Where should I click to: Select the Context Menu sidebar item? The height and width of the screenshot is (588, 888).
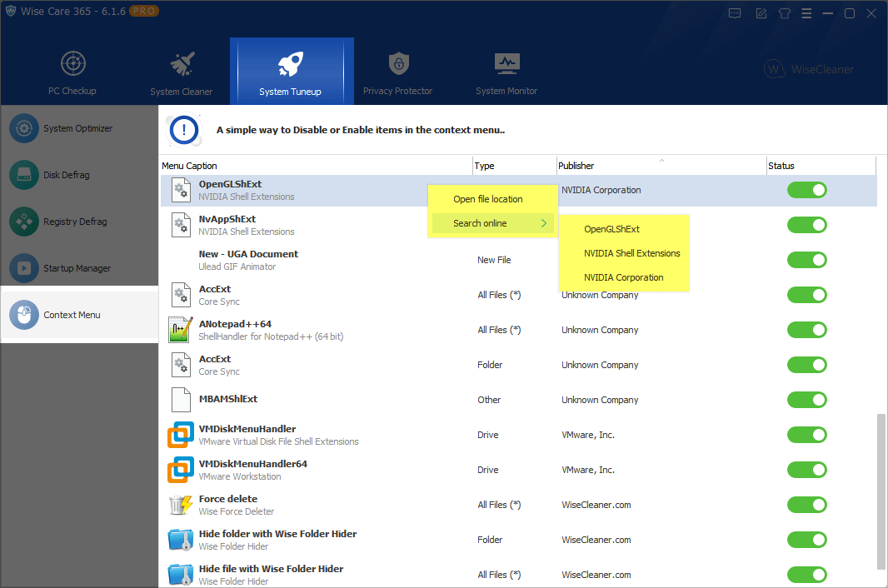coord(79,315)
